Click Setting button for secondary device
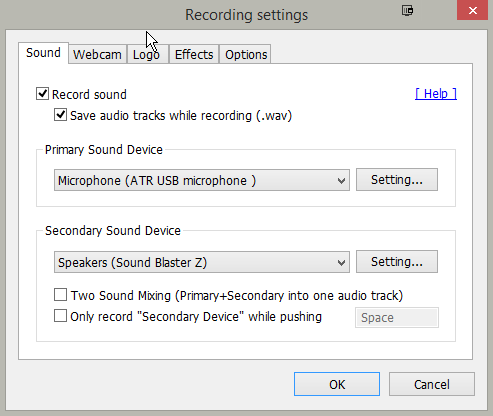493x416 pixels. (397, 262)
